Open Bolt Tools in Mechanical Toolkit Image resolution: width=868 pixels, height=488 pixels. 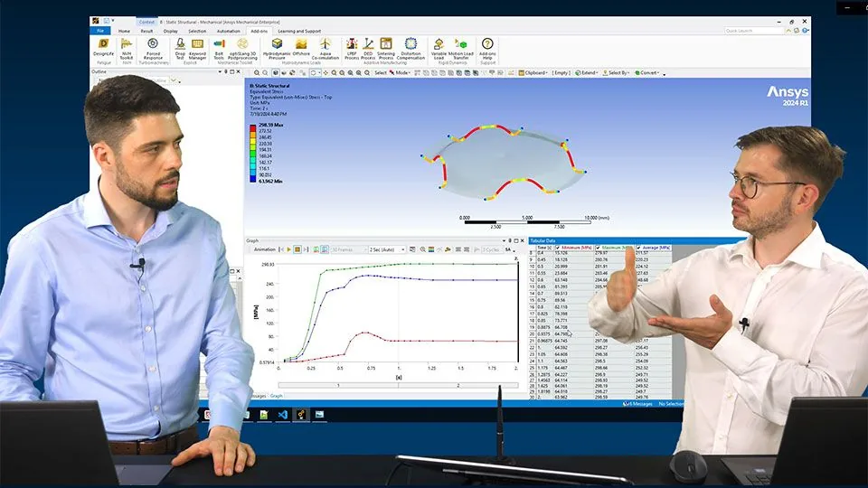[219, 48]
